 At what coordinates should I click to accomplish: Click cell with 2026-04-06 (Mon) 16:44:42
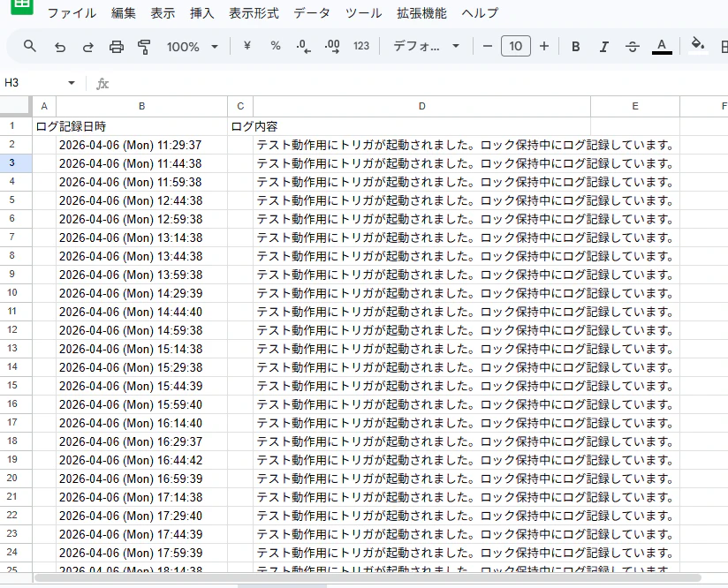coord(141,460)
